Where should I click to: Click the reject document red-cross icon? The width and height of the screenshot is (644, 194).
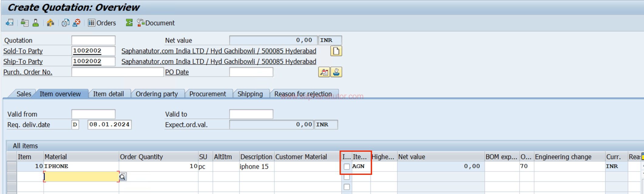coord(77,23)
